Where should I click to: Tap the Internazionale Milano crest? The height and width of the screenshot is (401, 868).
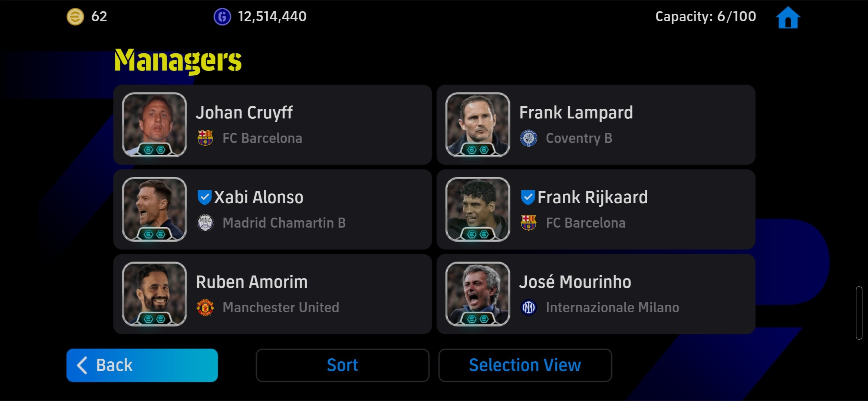529,307
